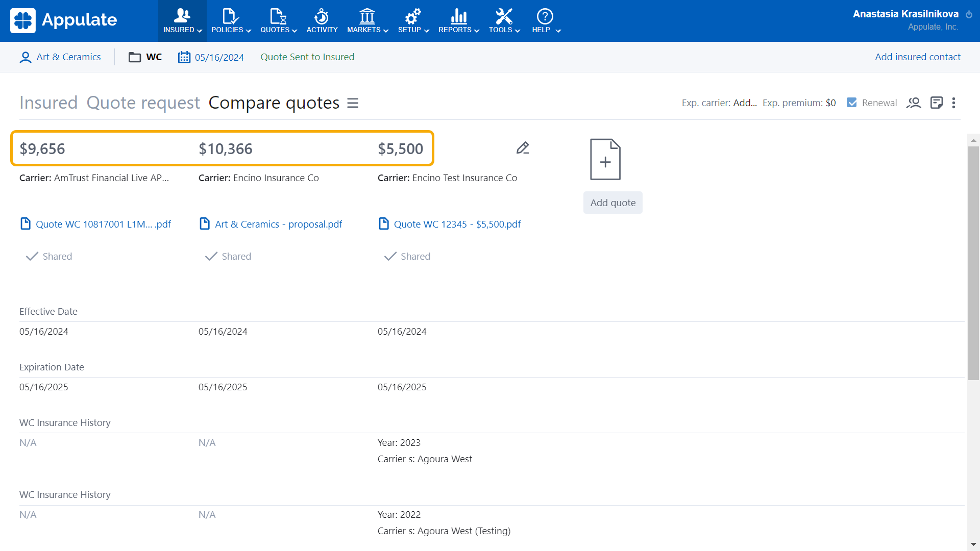The image size is (980, 551).
Task: Uncheck the Renewal checkbox
Action: (x=851, y=103)
